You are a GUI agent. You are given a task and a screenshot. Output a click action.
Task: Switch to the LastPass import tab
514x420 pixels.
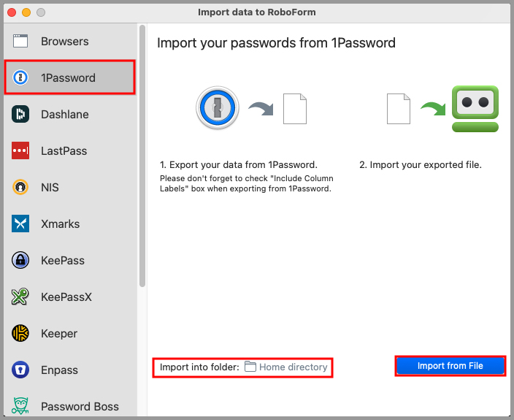click(64, 151)
